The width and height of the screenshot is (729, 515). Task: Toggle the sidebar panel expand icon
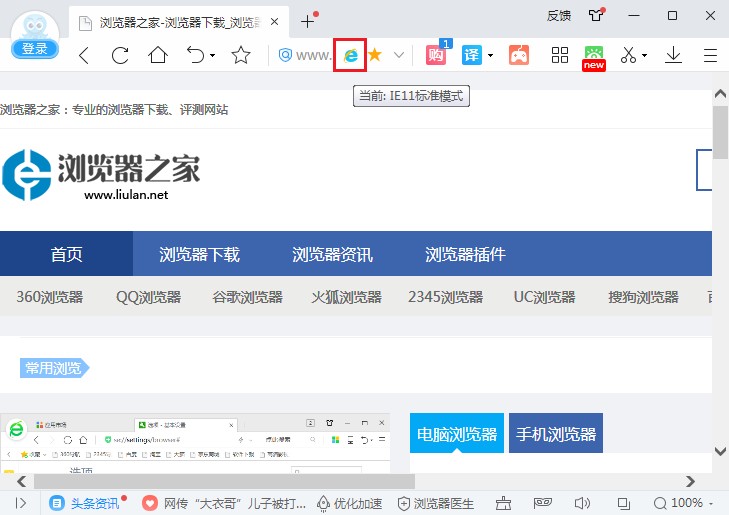coord(21,503)
